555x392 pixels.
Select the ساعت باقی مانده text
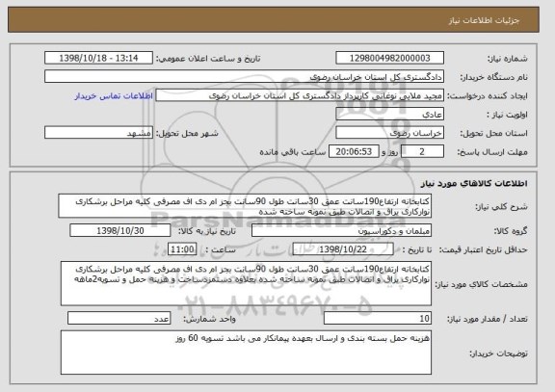[x=293, y=152]
